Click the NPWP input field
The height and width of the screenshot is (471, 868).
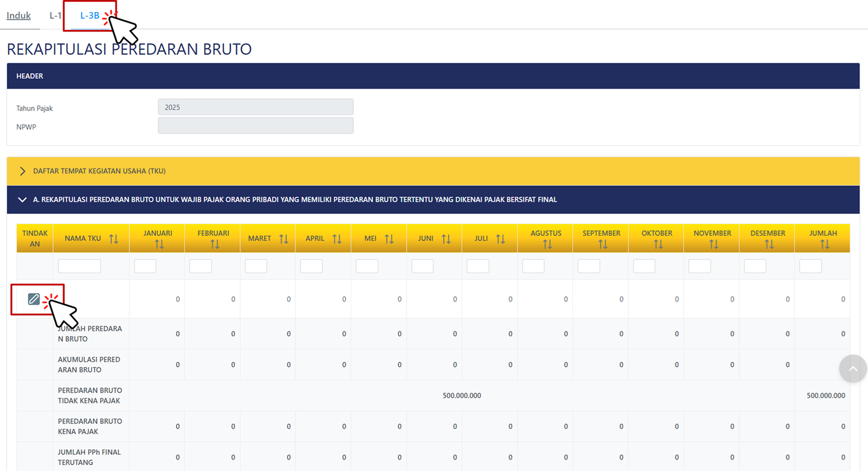click(x=256, y=126)
